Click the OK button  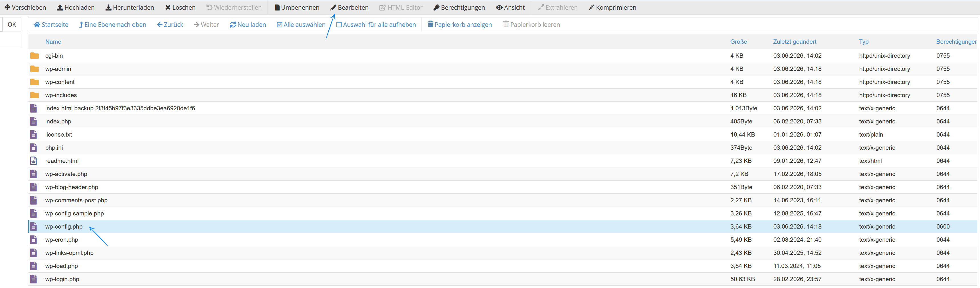[x=12, y=24]
